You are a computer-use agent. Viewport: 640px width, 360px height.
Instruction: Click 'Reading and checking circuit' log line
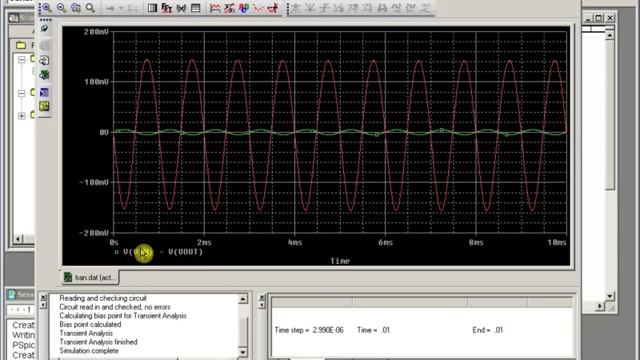[103, 298]
